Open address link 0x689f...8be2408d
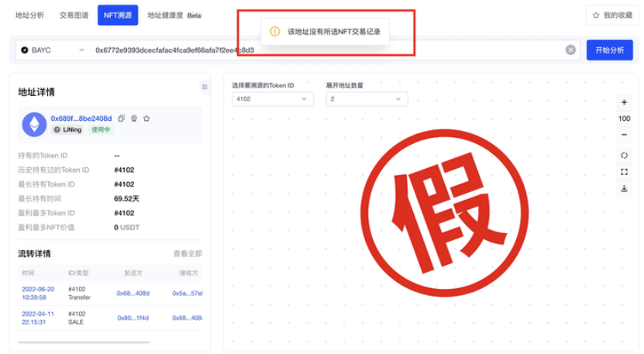 click(81, 119)
